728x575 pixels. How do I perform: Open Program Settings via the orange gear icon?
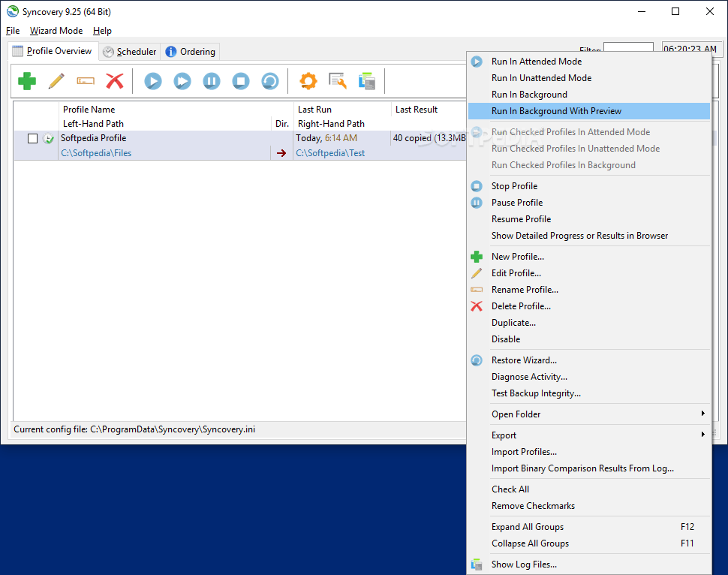point(308,81)
